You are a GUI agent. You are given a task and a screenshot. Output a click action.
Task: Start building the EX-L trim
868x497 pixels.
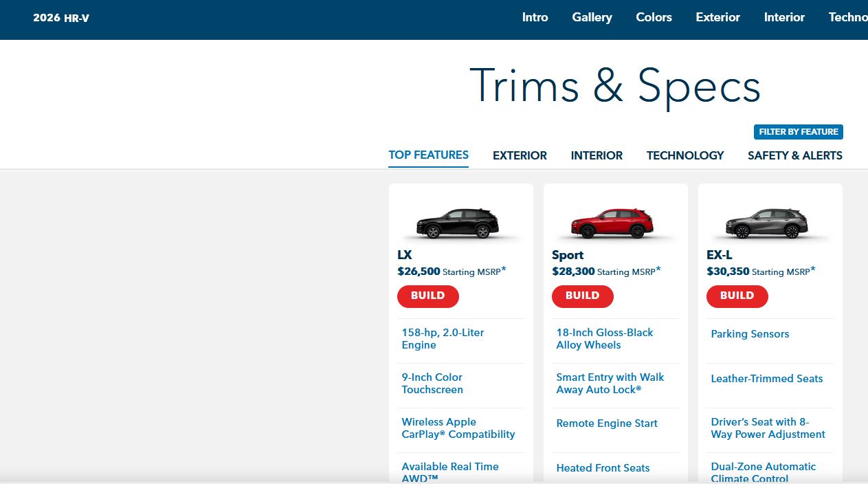(737, 296)
